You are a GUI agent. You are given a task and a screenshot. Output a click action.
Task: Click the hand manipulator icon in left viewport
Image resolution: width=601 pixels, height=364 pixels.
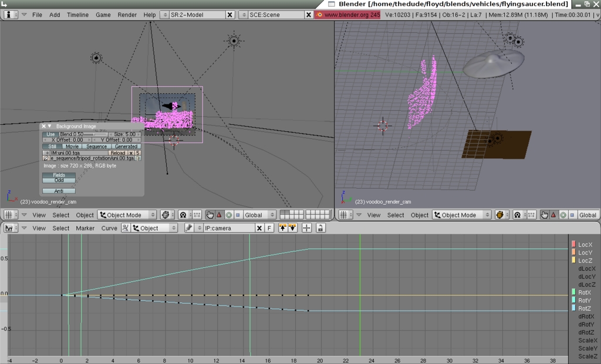[x=210, y=215]
